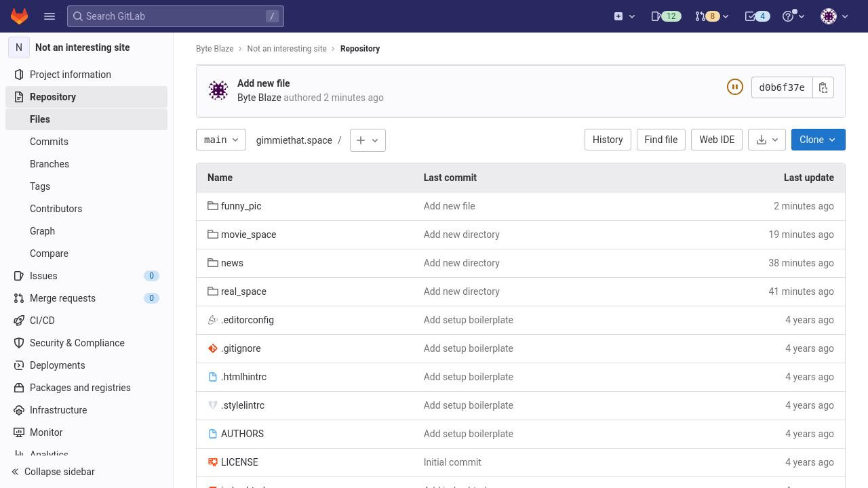Open Monitor in the sidebar
868x488 pixels.
(86, 432)
